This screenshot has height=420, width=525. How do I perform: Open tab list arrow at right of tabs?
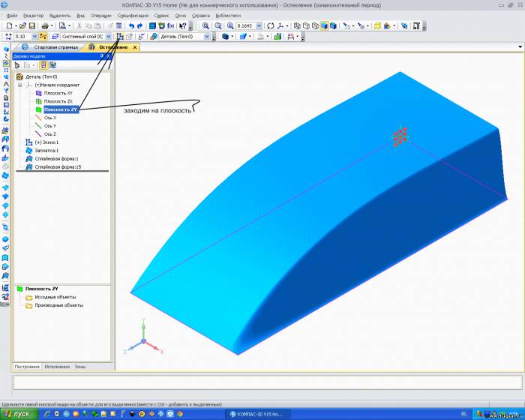(x=520, y=47)
